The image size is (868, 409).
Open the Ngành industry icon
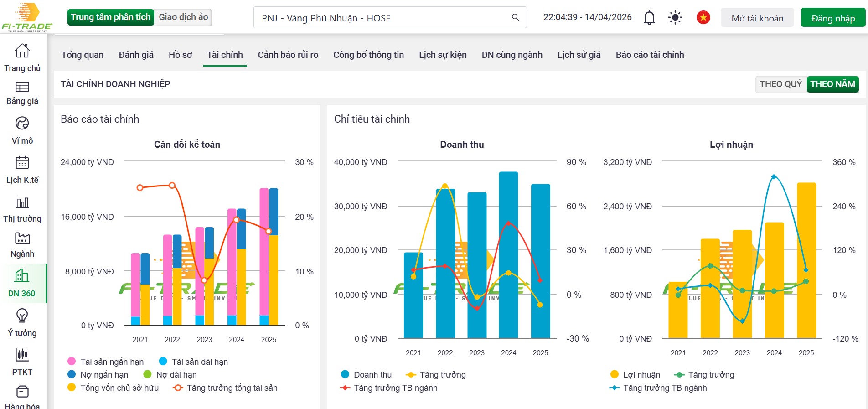click(22, 238)
